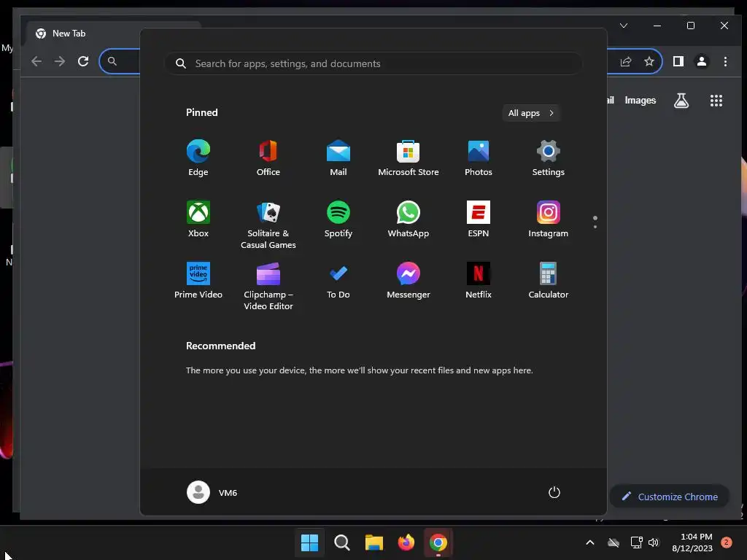Launch the Xbox app
This screenshot has width=747, height=560.
click(x=198, y=219)
